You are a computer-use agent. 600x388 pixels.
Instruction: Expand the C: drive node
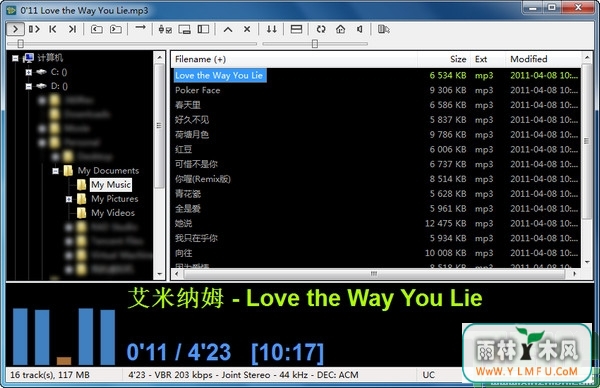click(29, 72)
